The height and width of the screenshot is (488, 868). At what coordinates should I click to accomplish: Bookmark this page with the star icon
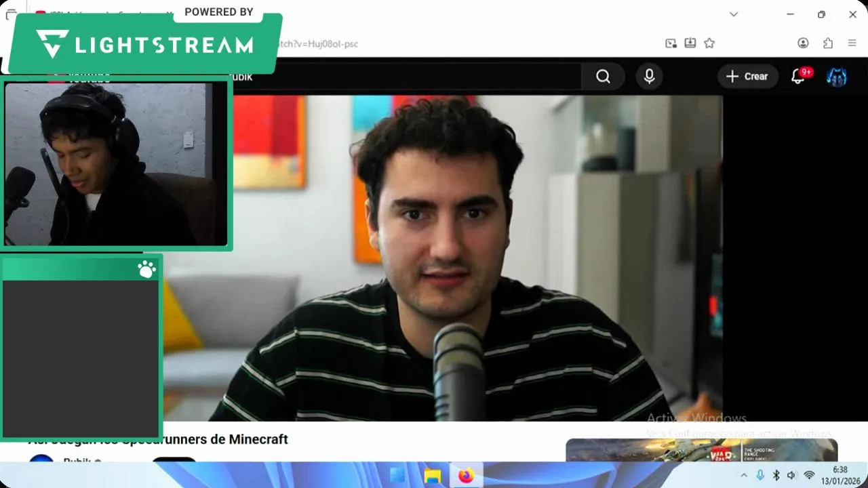click(x=709, y=43)
